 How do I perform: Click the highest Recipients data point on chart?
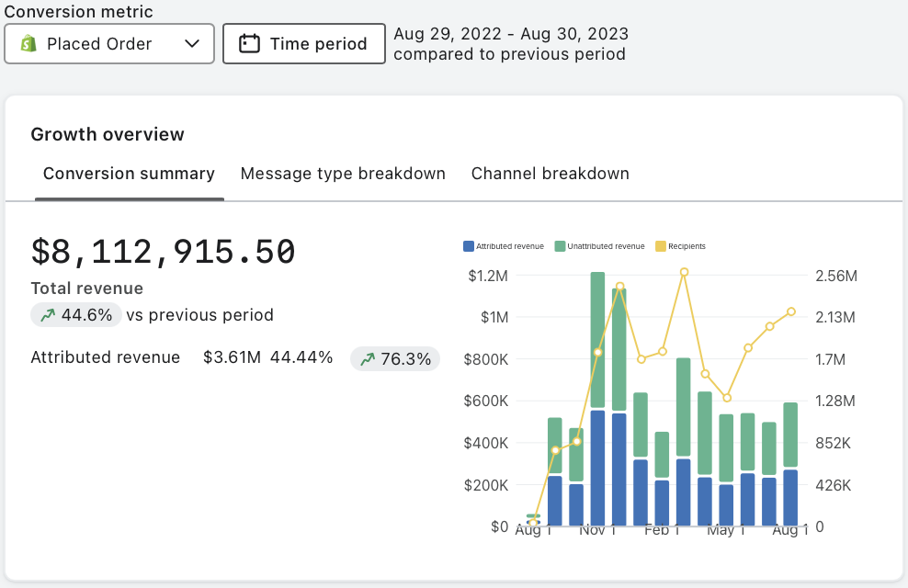[x=684, y=272]
